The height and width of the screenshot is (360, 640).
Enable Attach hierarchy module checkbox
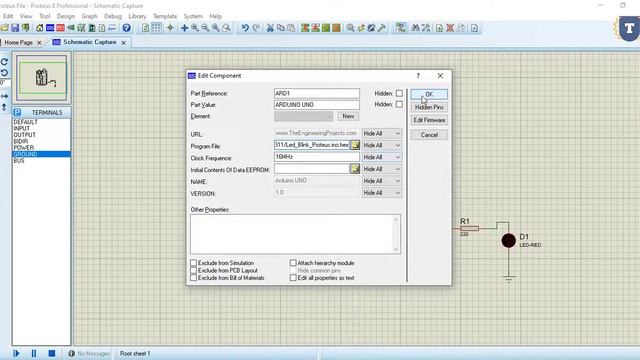click(293, 263)
